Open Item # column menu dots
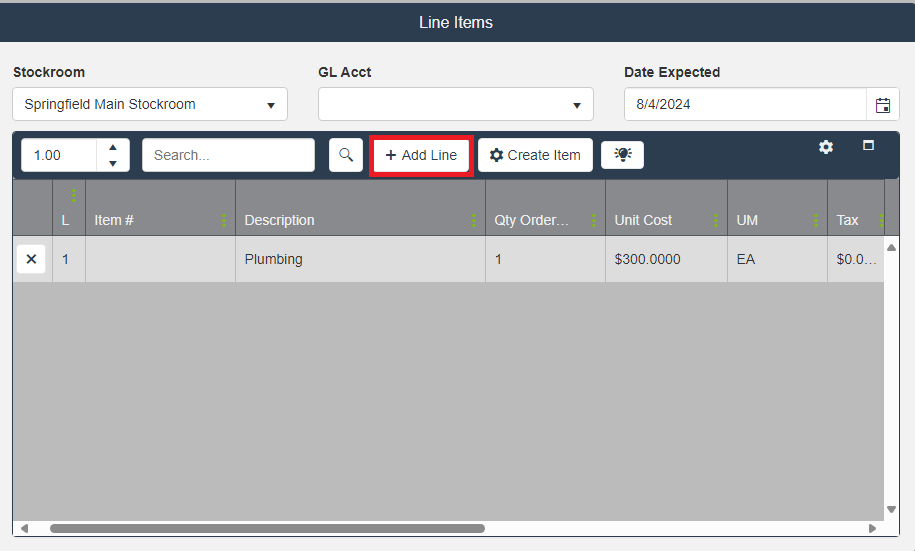Image resolution: width=915 pixels, height=551 pixels. (x=224, y=220)
